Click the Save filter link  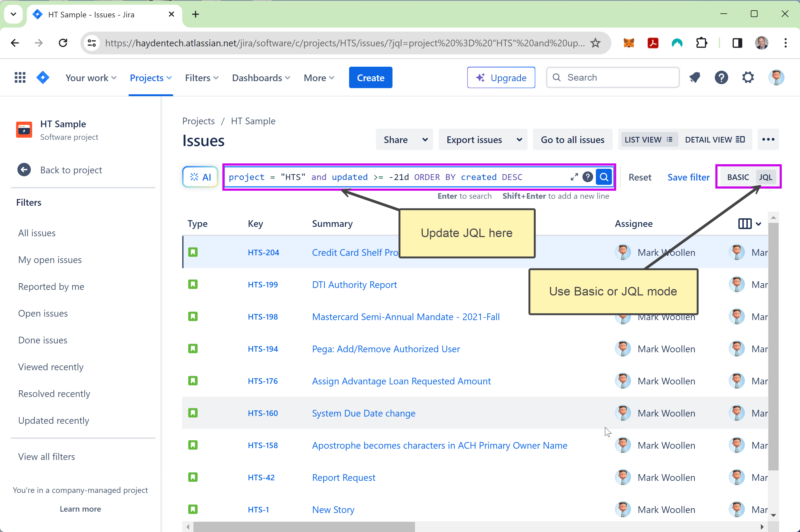[688, 177]
